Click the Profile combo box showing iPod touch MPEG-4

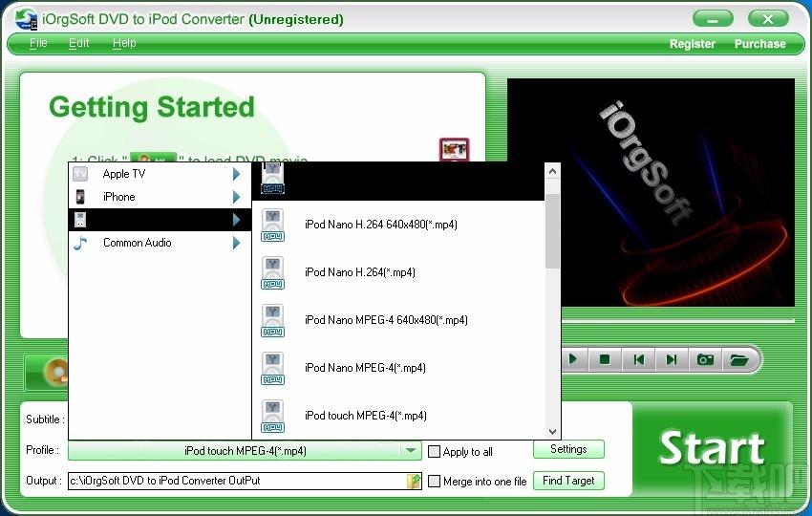[x=245, y=451]
